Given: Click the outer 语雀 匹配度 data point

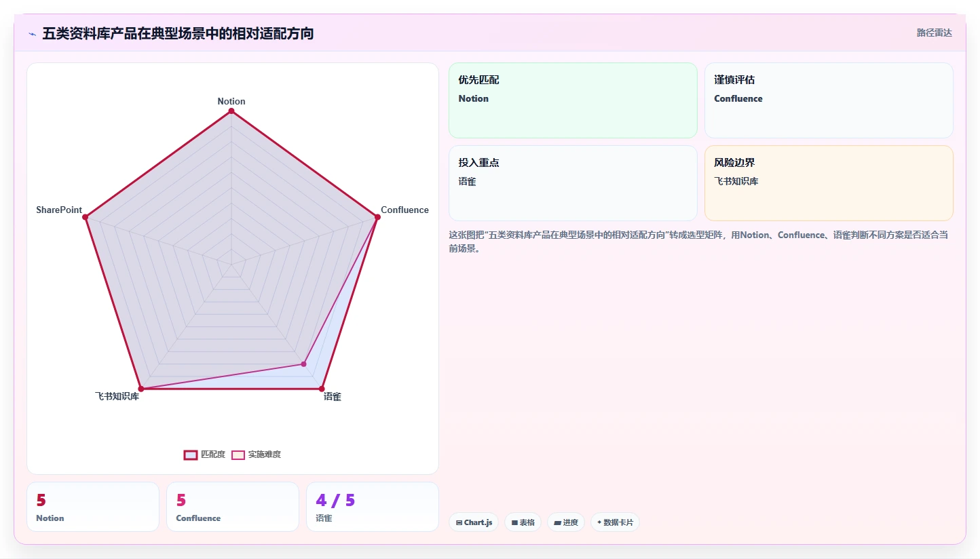Looking at the screenshot, I should (322, 389).
